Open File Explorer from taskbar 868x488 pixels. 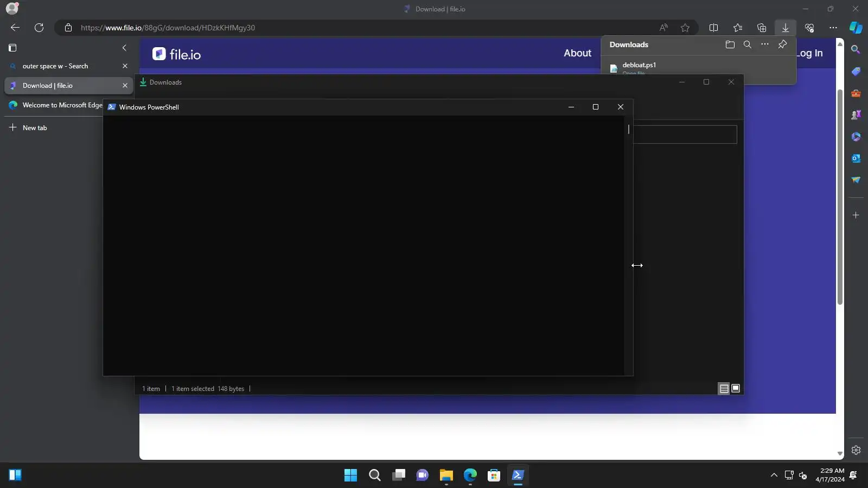[446, 476]
